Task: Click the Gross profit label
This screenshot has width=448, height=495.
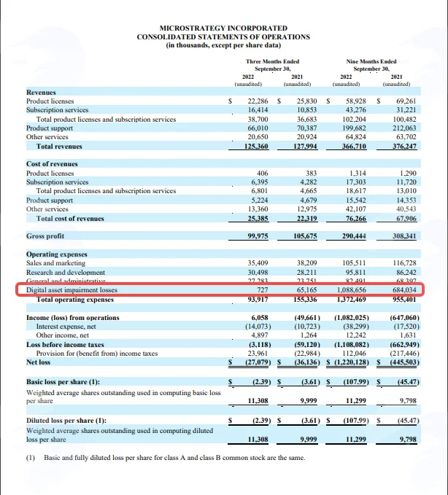Action: (x=45, y=236)
